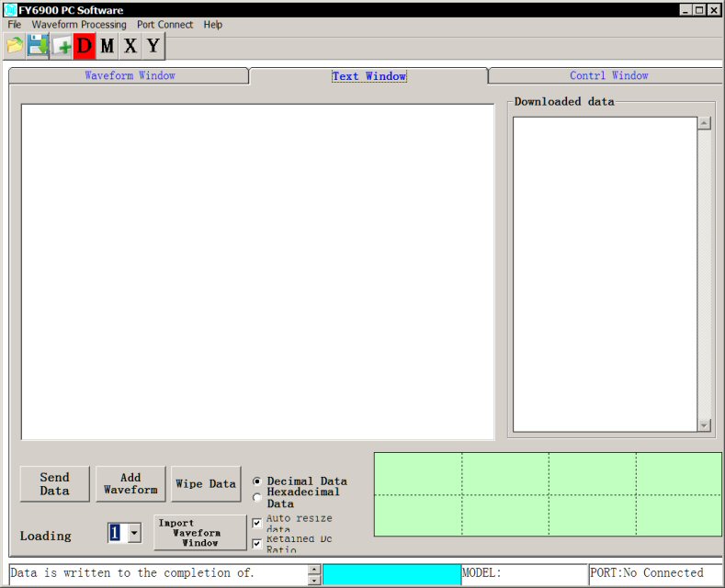
Task: Select the M toolbar button
Action: click(108, 46)
